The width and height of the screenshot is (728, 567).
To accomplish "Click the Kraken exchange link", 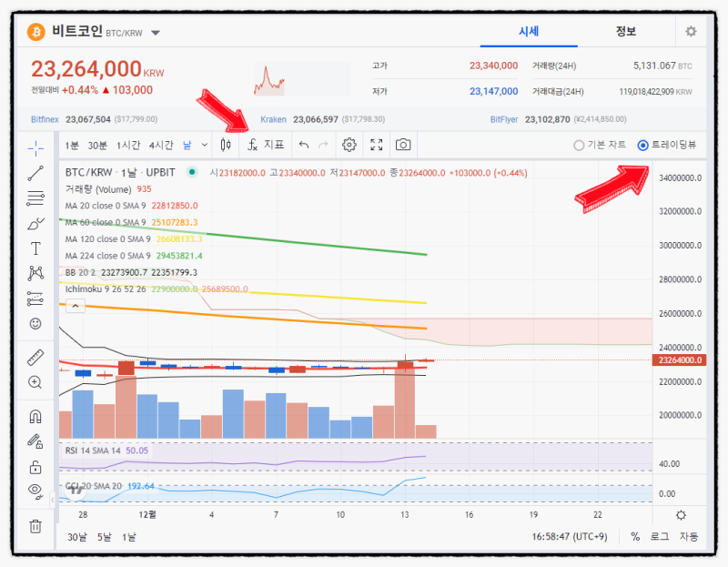I will tap(273, 119).
